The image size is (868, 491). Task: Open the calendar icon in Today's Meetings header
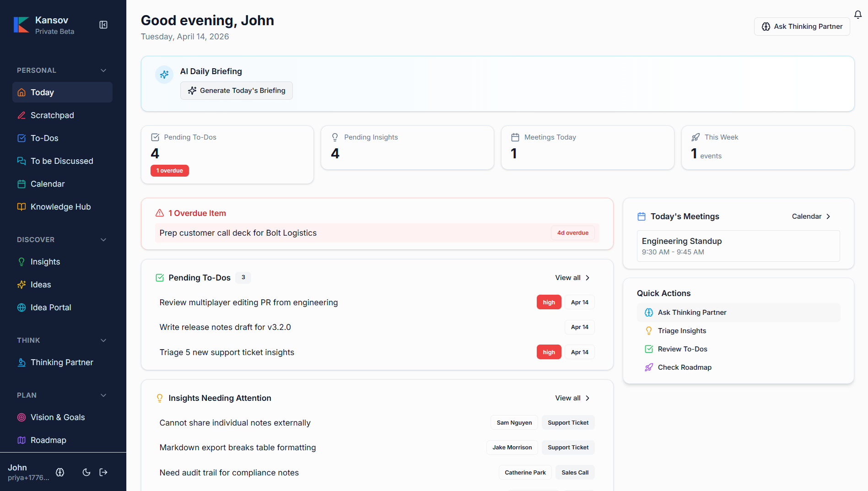(x=642, y=216)
